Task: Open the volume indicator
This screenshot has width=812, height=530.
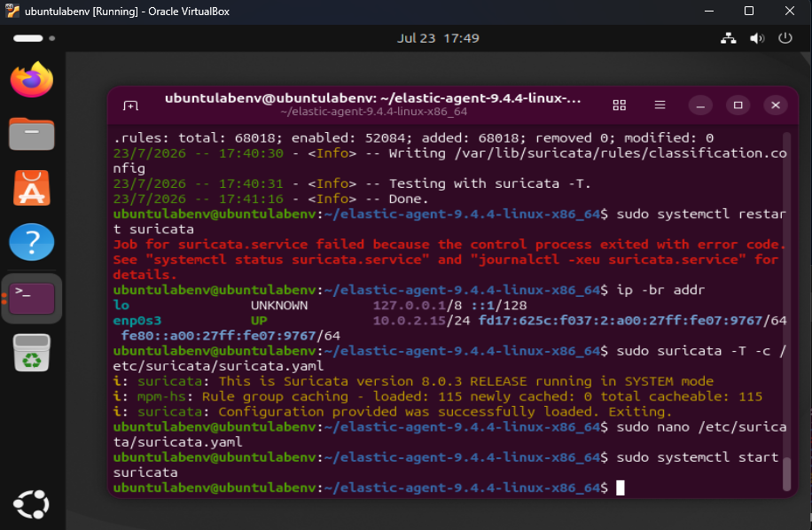Action: tap(757, 38)
